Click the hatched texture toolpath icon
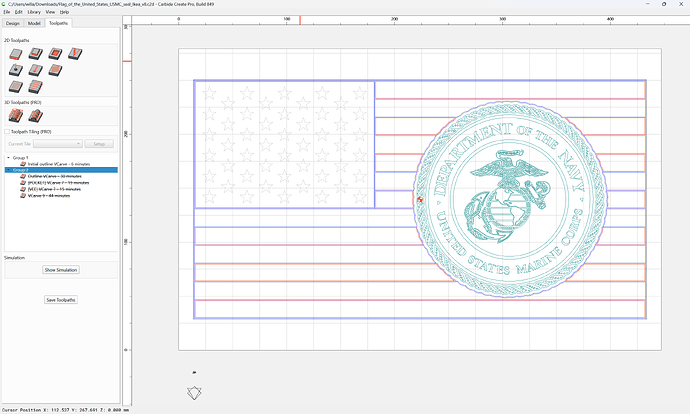This screenshot has width=690, height=414. click(16, 87)
